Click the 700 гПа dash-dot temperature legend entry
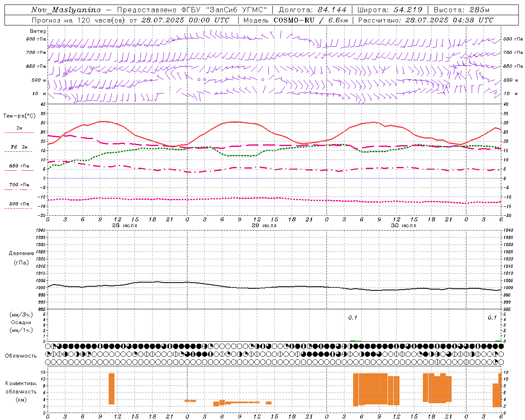This screenshot has width=525, height=420. [19, 186]
